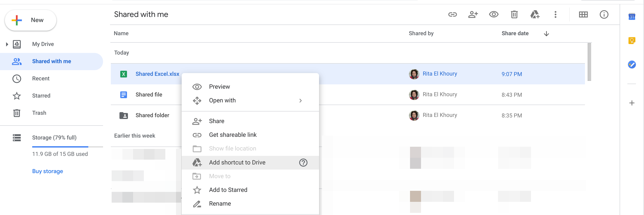The image size is (644, 215).
Task: Choose Add shortcut to Drive menu item
Action: click(250, 163)
